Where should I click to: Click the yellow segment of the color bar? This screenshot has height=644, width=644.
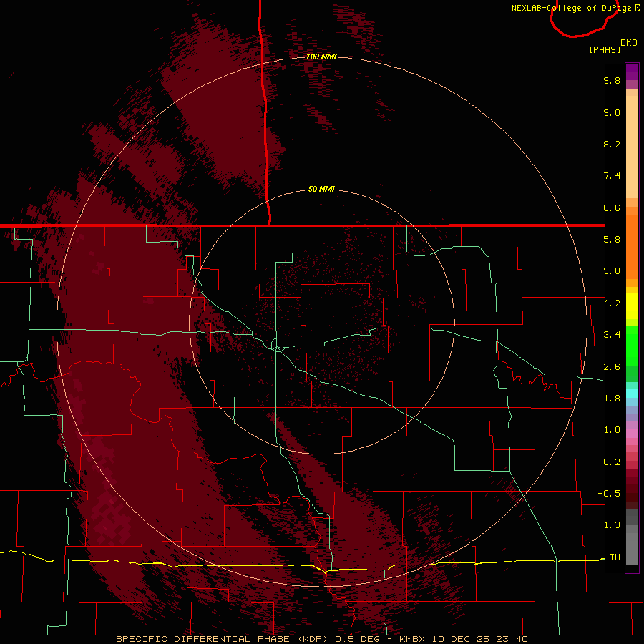click(632, 306)
